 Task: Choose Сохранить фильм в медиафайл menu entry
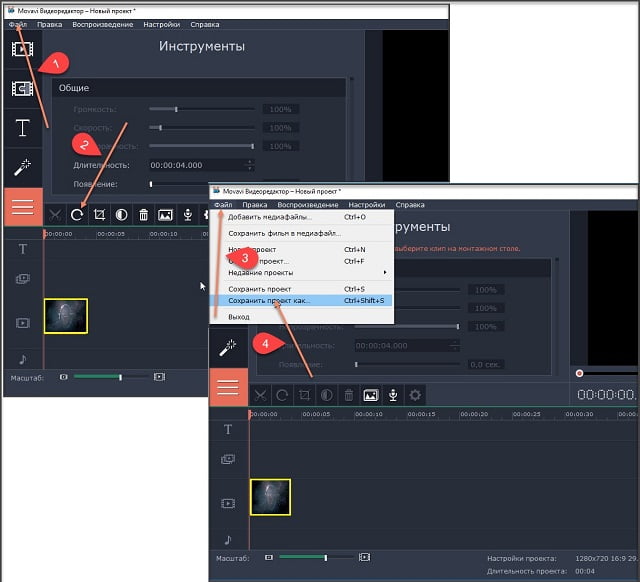point(302,233)
